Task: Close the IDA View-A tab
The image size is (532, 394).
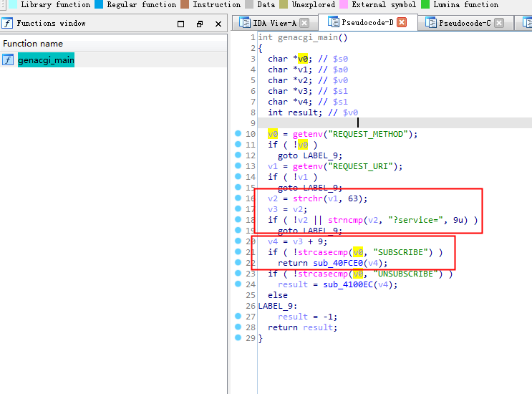Action: coord(304,23)
